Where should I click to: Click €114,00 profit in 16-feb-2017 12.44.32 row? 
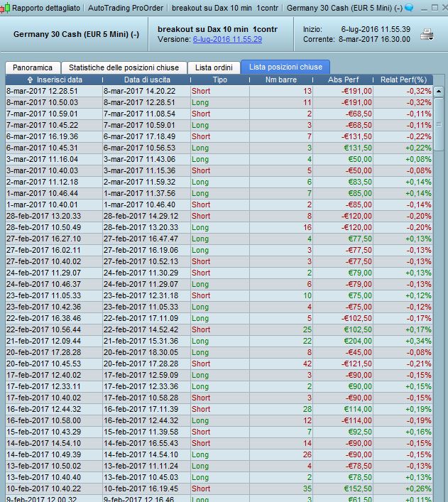(358, 410)
